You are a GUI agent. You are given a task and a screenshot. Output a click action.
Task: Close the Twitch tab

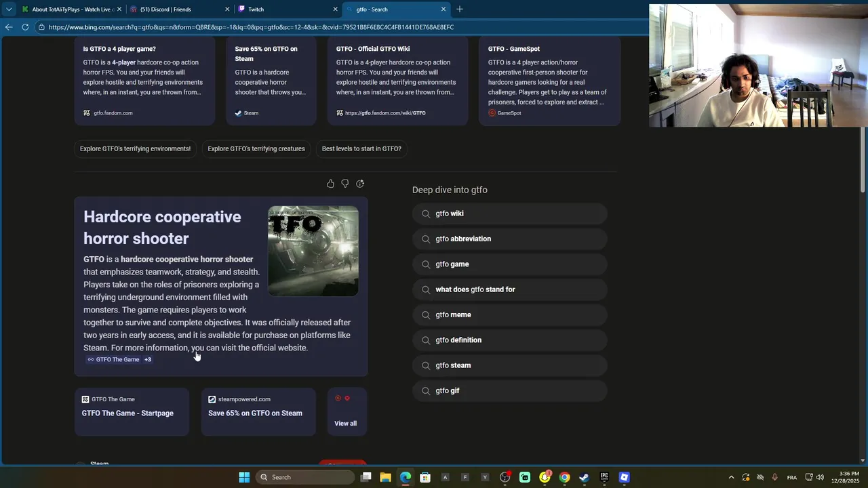(335, 9)
